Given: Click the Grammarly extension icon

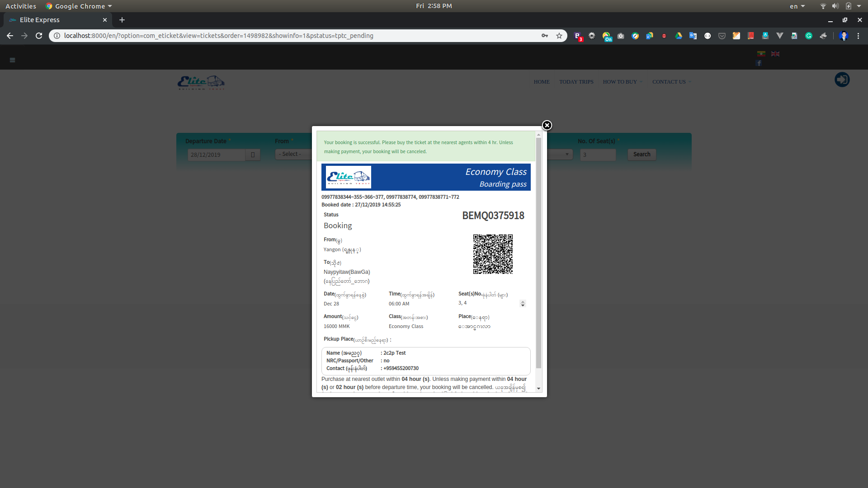Looking at the screenshot, I should pos(809,36).
